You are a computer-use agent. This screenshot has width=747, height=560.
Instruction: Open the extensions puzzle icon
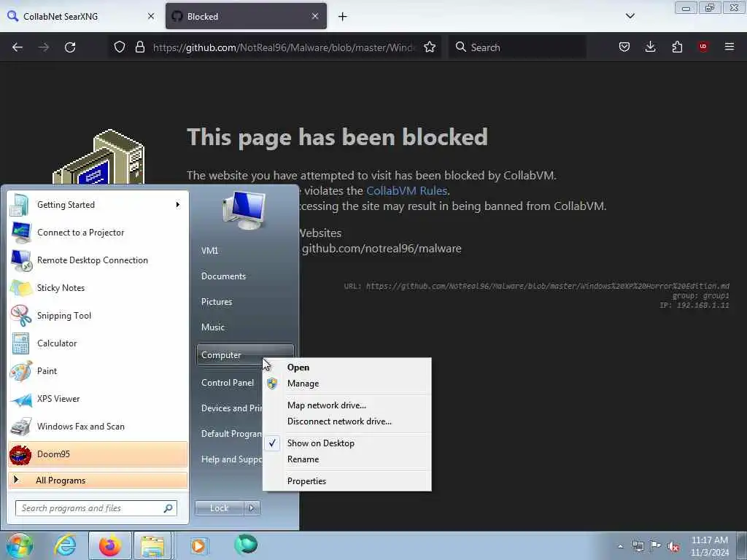677,47
